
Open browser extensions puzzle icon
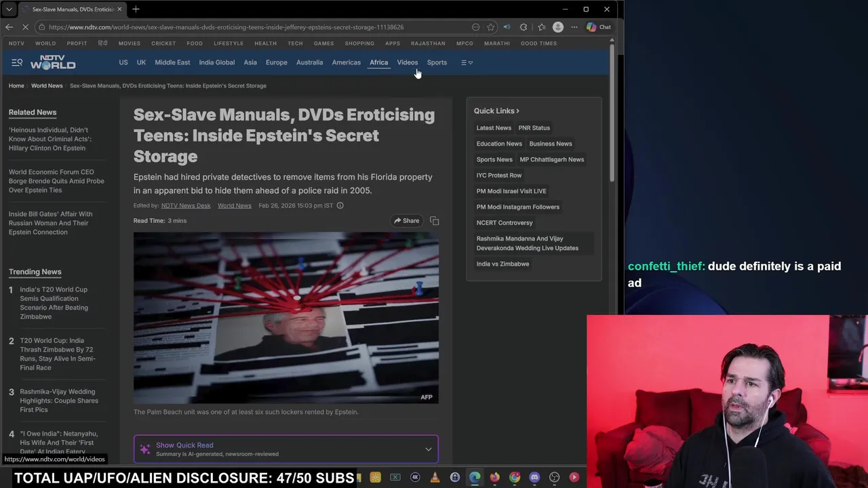[524, 27]
